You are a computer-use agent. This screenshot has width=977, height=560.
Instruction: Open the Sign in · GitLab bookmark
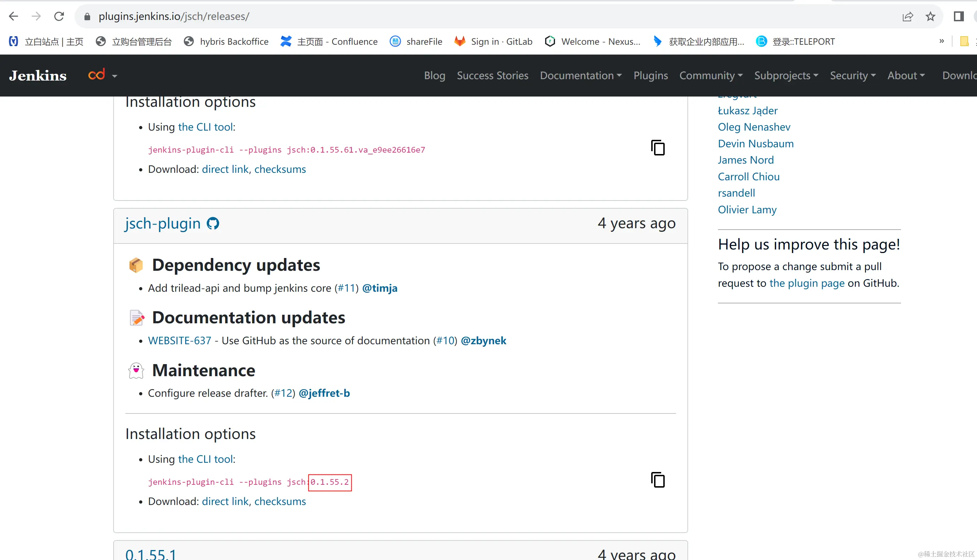click(x=493, y=42)
